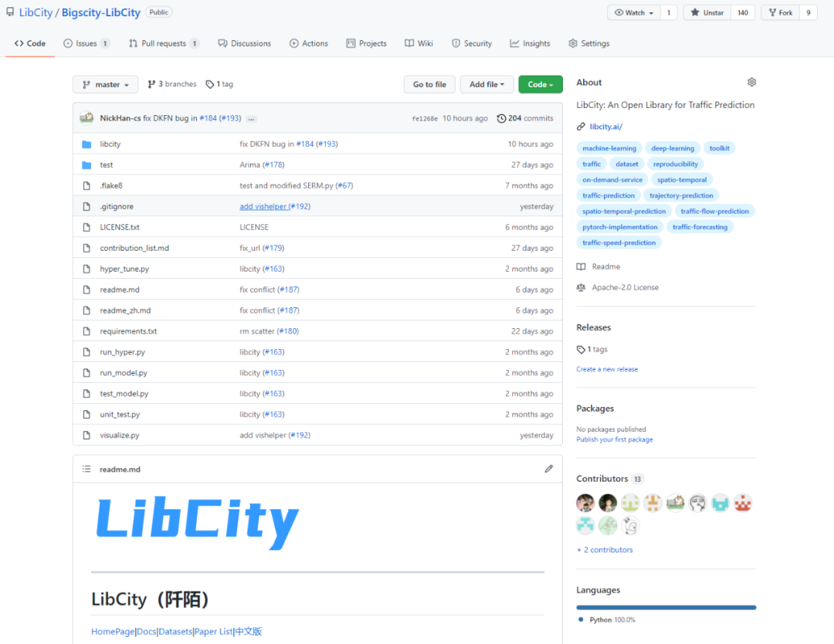Image resolution: width=834 pixels, height=644 pixels.
Task: Open the Wiki tab
Action: 419,43
